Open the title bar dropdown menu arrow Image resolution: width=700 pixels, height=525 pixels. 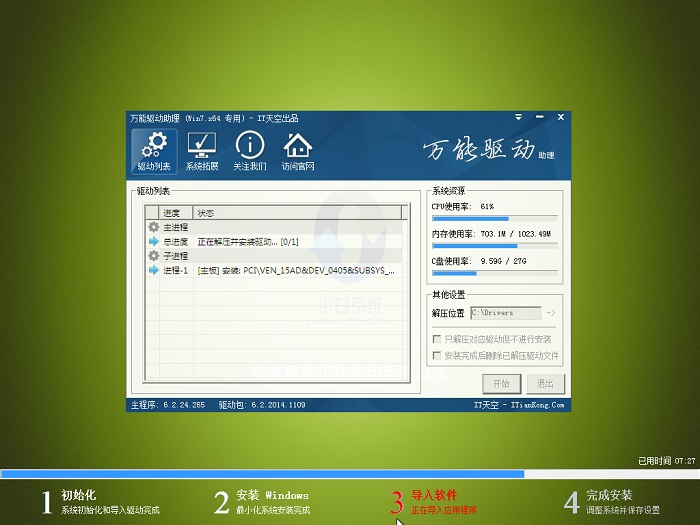pos(518,117)
